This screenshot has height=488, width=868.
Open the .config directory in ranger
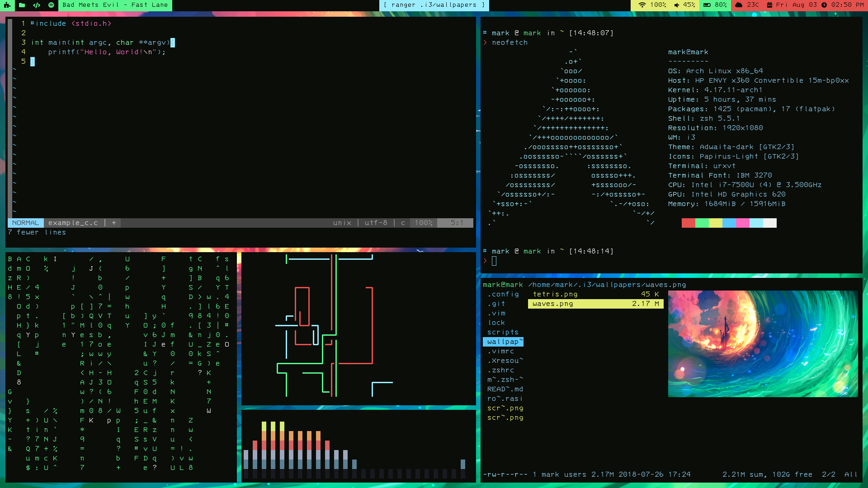[x=503, y=294]
